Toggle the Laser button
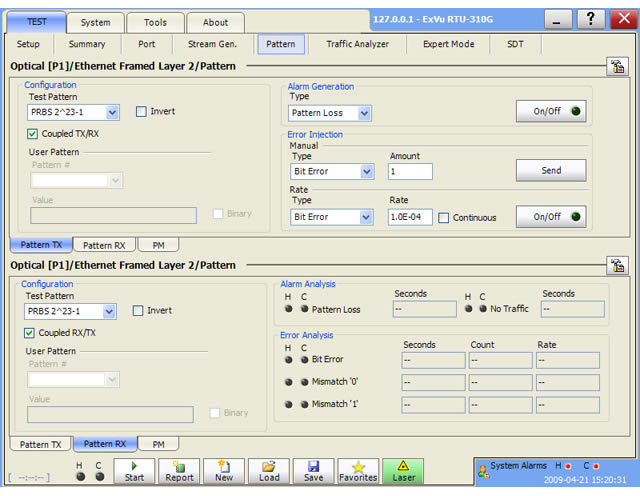Viewport: 640px width, 496px height. [x=404, y=471]
